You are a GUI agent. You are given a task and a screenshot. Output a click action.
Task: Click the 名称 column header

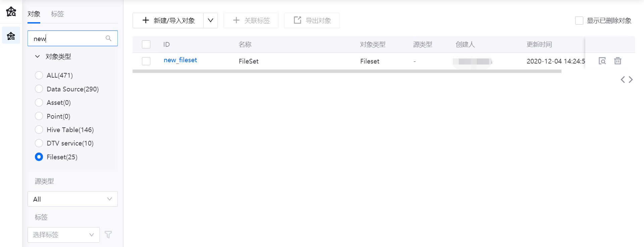[245, 44]
